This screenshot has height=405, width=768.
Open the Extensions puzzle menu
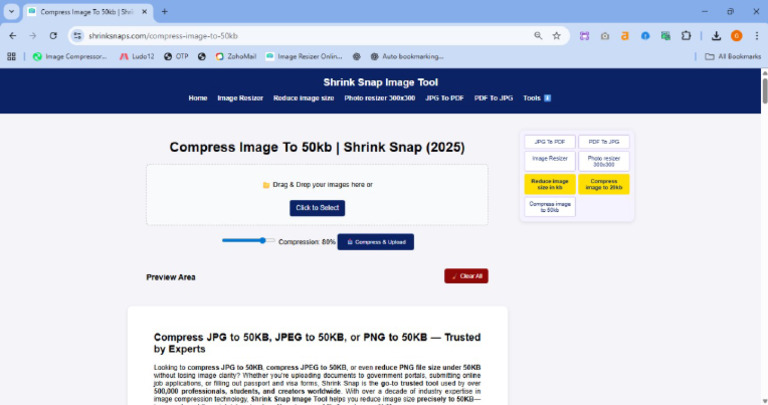coord(686,36)
